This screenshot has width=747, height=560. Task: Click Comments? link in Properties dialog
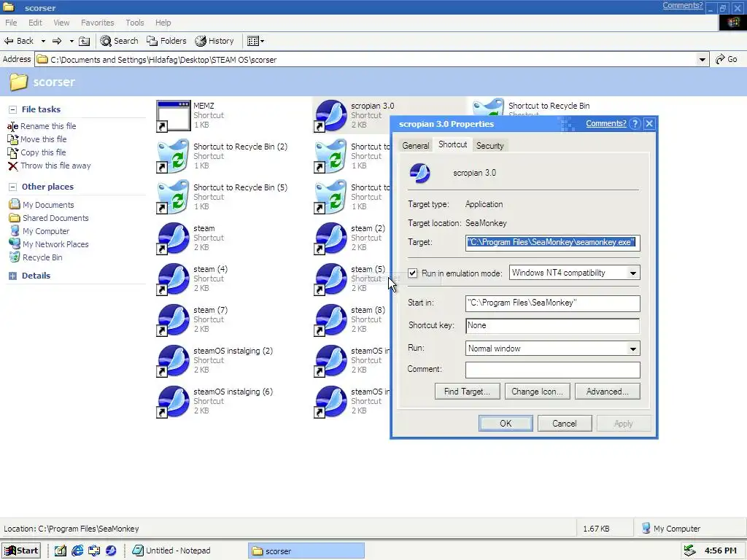[606, 123]
